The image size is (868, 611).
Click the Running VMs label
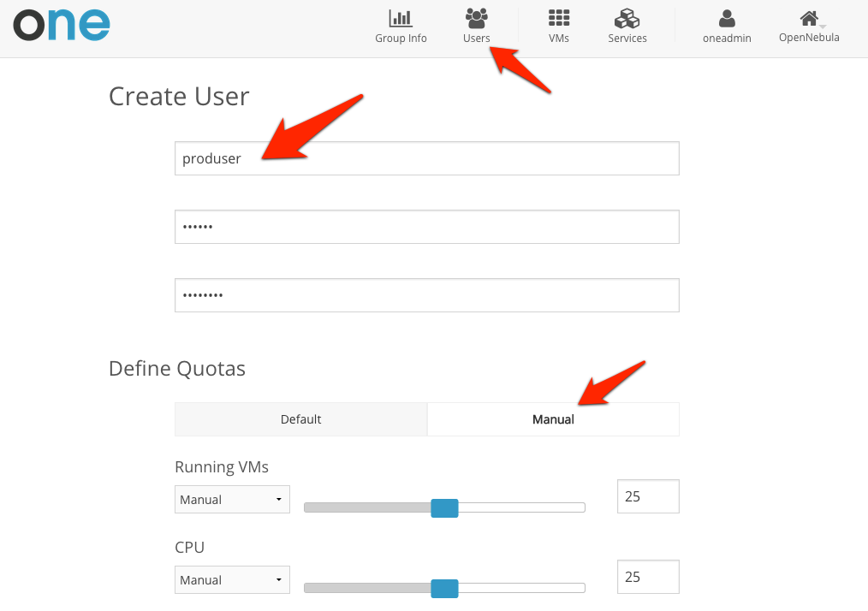[x=222, y=467]
